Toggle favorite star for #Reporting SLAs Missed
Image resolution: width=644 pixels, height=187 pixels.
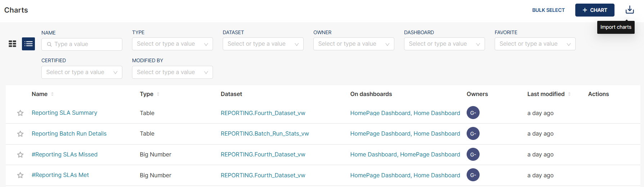[x=21, y=155]
